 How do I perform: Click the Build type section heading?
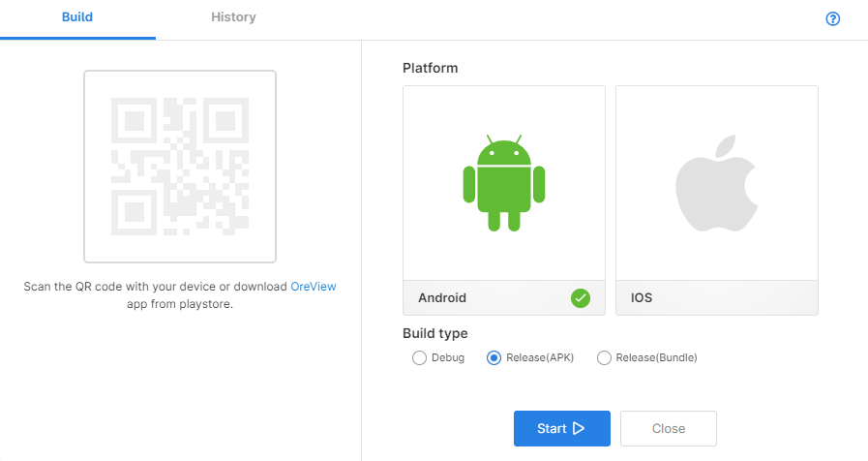click(x=435, y=333)
